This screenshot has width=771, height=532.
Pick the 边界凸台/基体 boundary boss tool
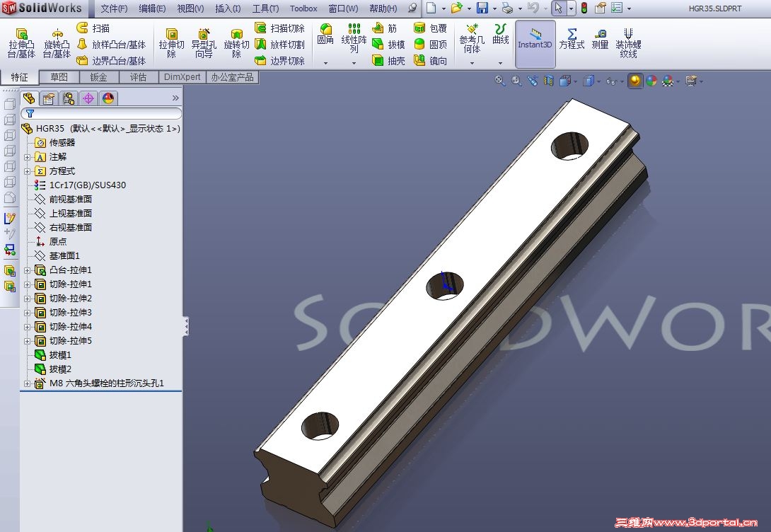tap(112, 61)
